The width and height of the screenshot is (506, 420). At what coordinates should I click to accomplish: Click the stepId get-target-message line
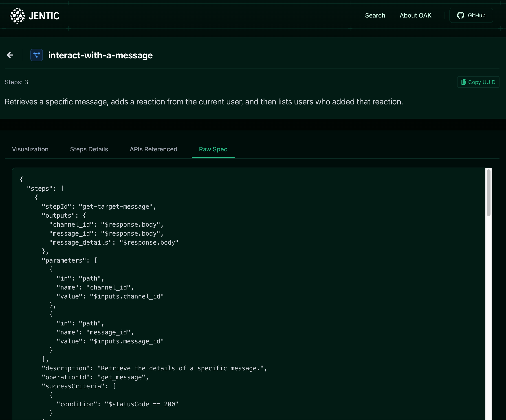99,207
